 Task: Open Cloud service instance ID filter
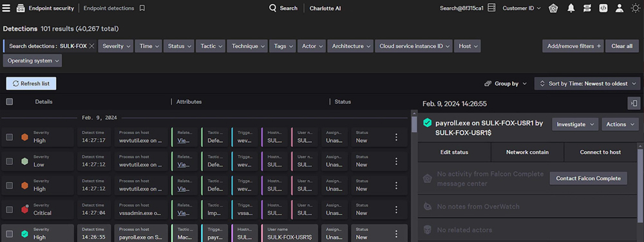tap(414, 46)
